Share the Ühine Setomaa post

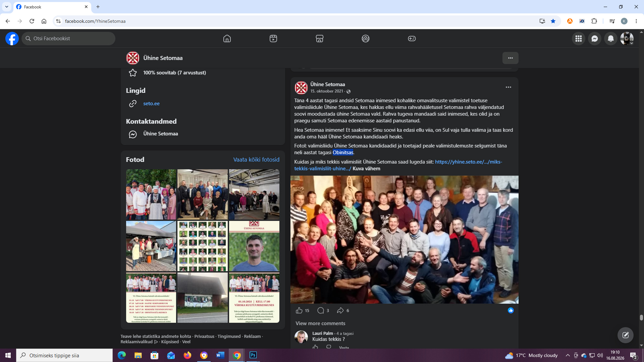340,310
